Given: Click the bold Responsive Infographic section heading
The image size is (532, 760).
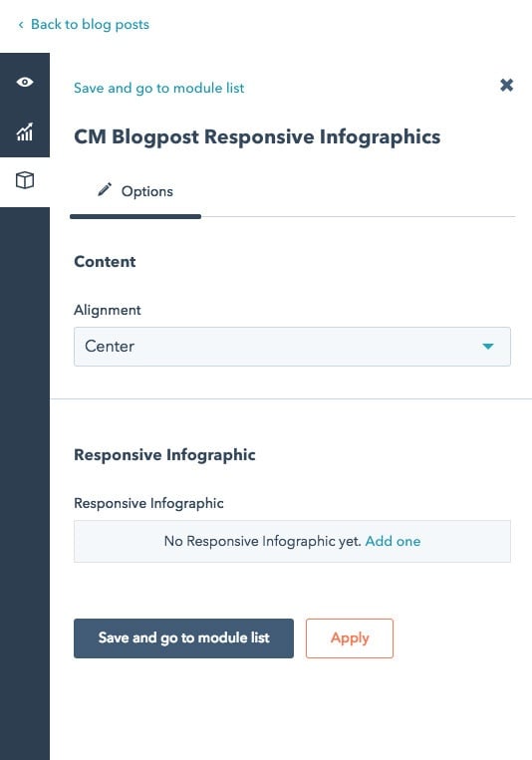Looking at the screenshot, I should tap(164, 455).
